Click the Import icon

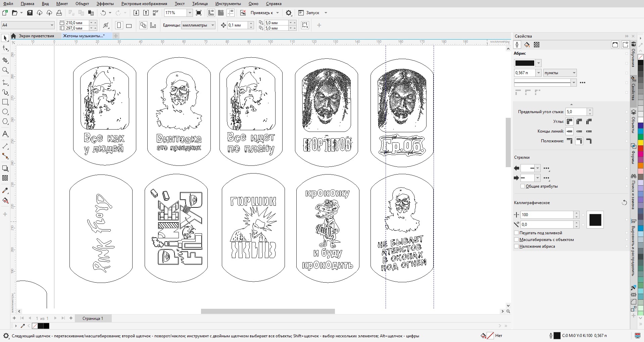coord(136,13)
